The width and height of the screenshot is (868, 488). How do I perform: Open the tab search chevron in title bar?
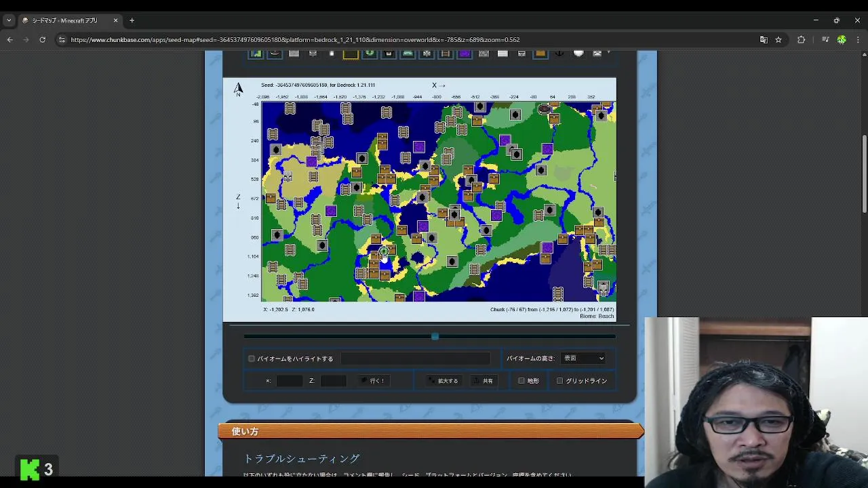click(9, 20)
